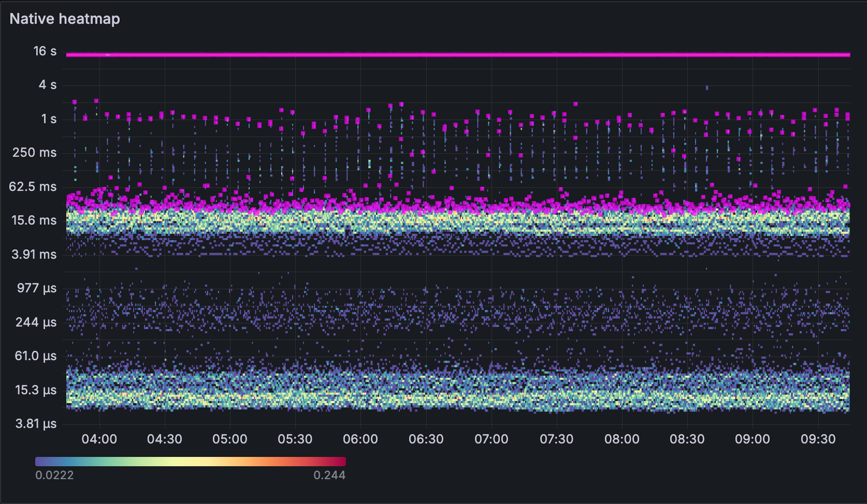Click the 15.6 ms y-axis label

34,220
